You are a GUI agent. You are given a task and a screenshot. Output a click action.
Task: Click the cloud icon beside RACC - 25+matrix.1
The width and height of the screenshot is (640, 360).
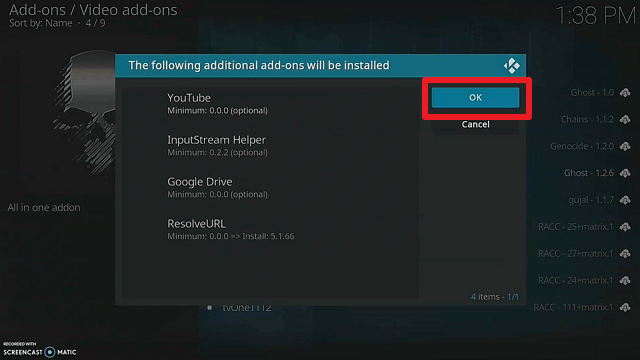tap(625, 227)
